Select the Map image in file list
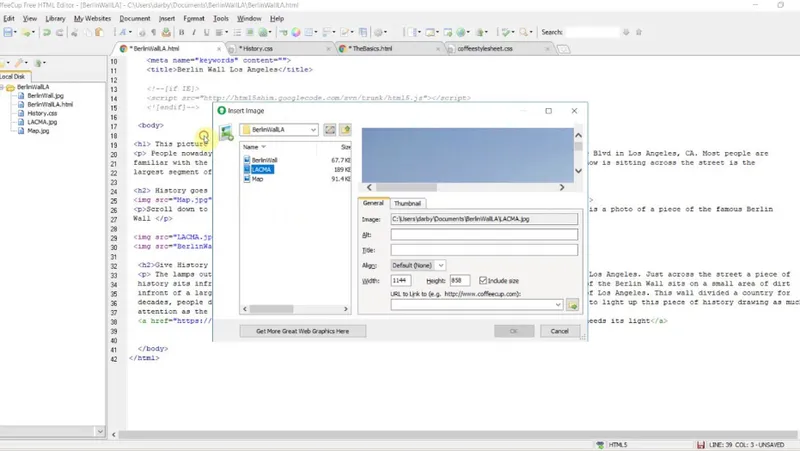 258,179
